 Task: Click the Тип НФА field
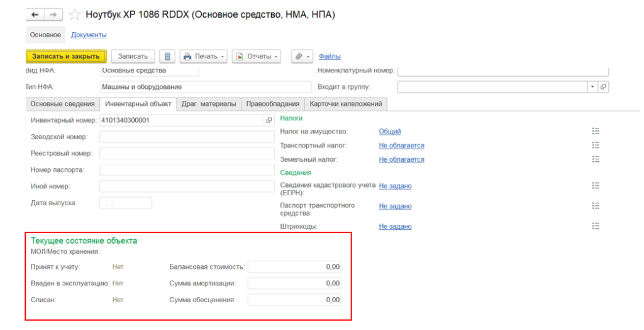[x=206, y=87]
